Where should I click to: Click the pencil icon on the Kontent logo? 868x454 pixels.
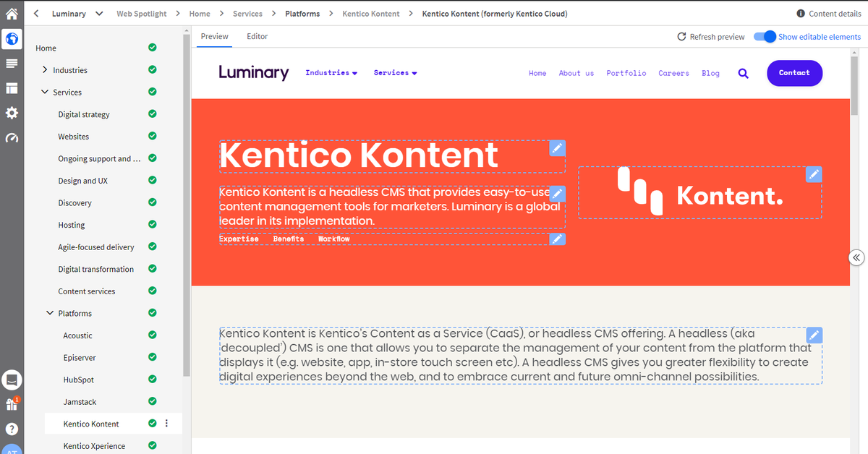coord(814,174)
